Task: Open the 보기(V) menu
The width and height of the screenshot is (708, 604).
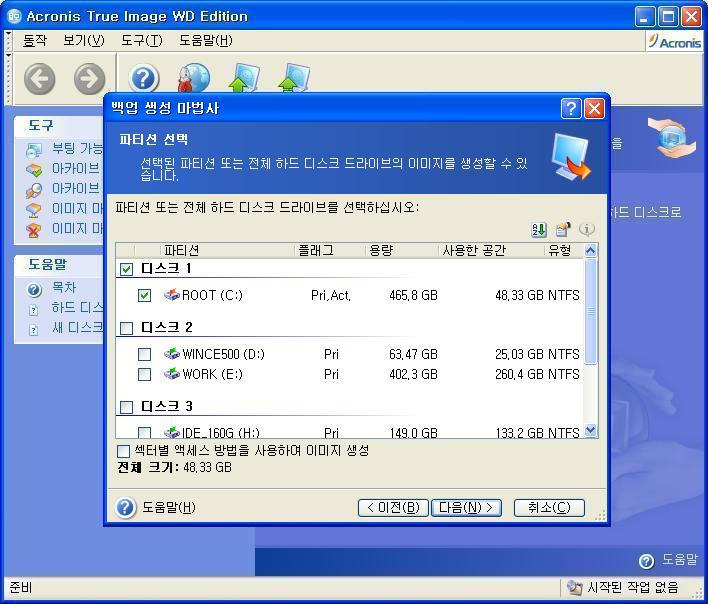Action: tap(84, 41)
